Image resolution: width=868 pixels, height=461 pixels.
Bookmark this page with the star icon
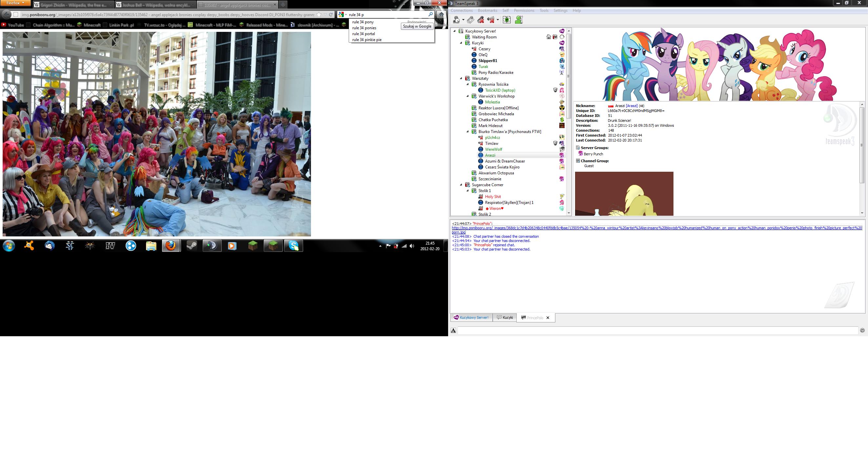[x=319, y=14]
